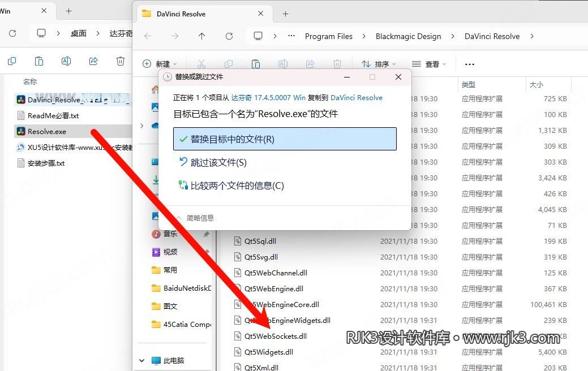Select DaVinci Resolve in the address breadcrumb

pyautogui.click(x=492, y=36)
